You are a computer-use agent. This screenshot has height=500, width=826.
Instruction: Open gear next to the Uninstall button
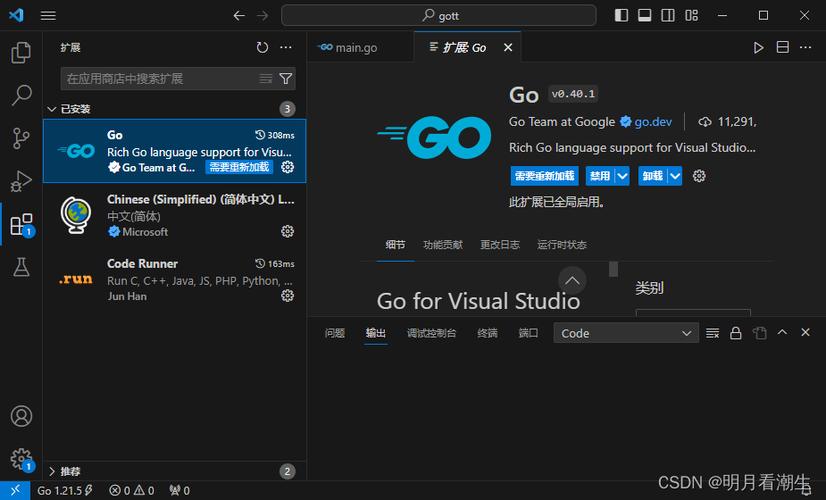(699, 176)
